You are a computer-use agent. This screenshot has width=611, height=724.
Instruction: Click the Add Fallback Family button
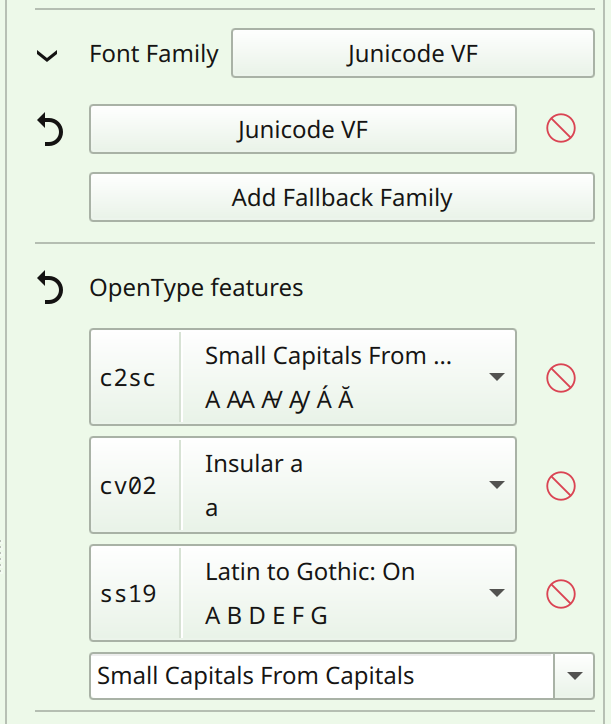(342, 198)
